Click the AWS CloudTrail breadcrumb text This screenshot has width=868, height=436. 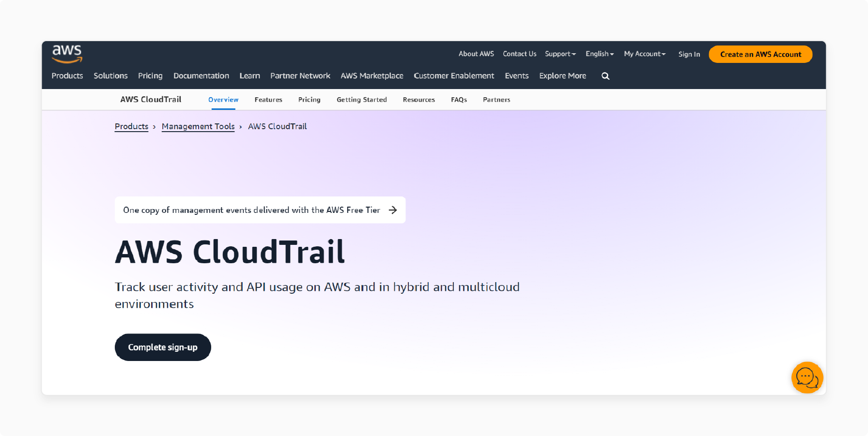[x=278, y=126]
